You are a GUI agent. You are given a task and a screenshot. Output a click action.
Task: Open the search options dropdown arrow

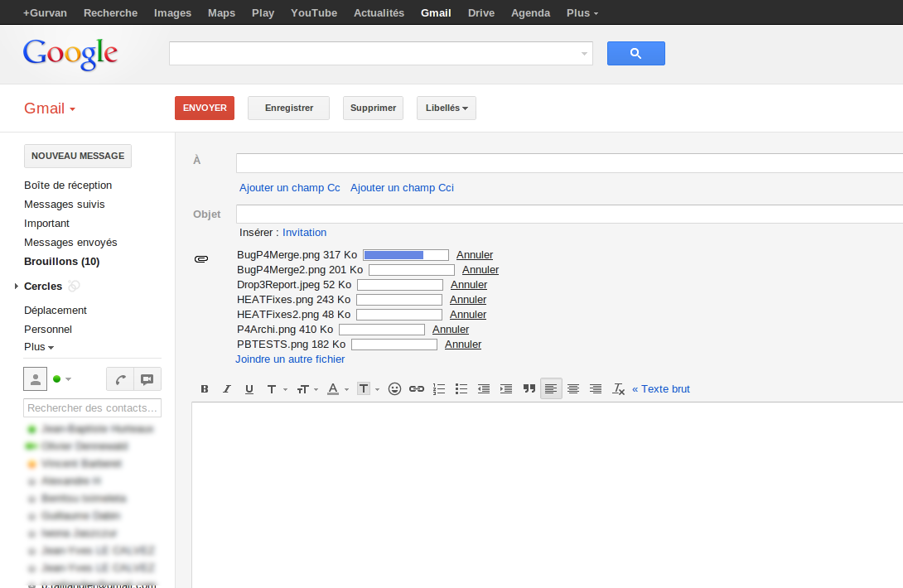coord(584,54)
